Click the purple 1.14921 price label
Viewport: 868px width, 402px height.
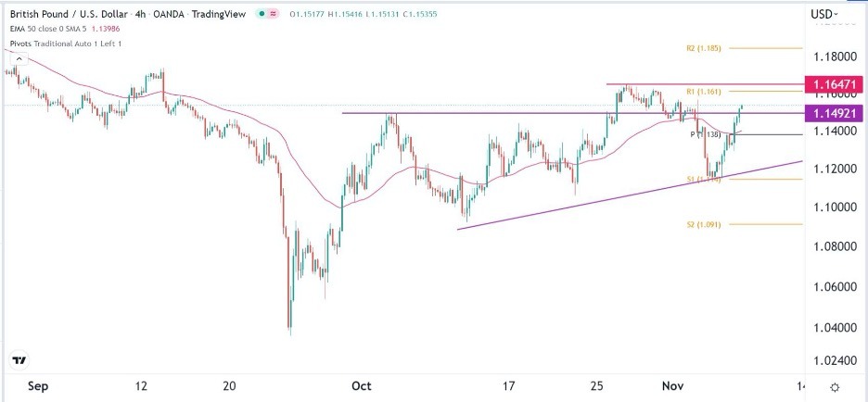[837, 113]
